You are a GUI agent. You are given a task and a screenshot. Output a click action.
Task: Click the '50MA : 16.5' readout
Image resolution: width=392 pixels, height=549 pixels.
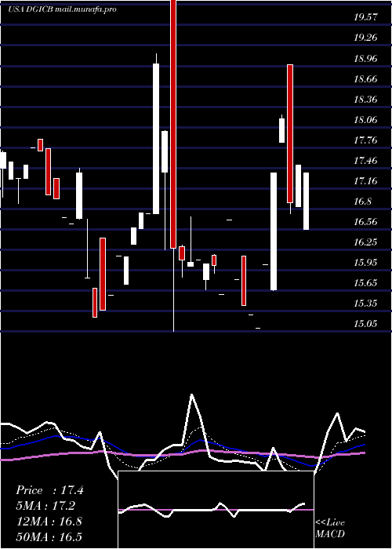click(x=49, y=536)
